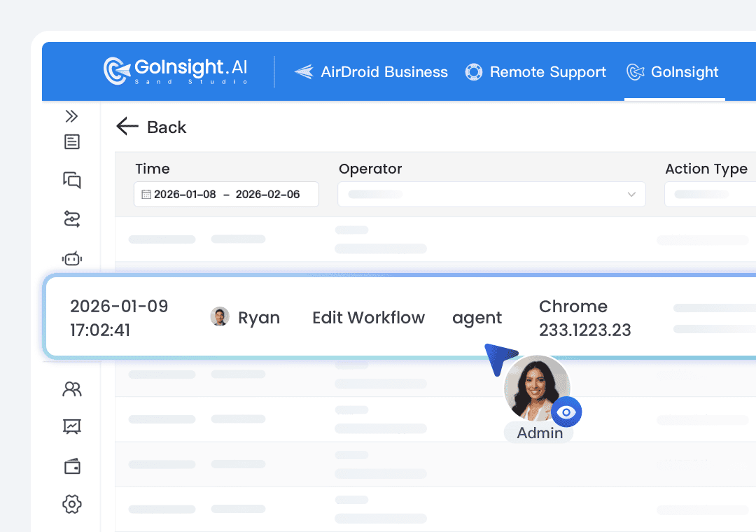The height and width of the screenshot is (532, 756).
Task: Click Ryan's avatar in the log row
Action: [220, 317]
